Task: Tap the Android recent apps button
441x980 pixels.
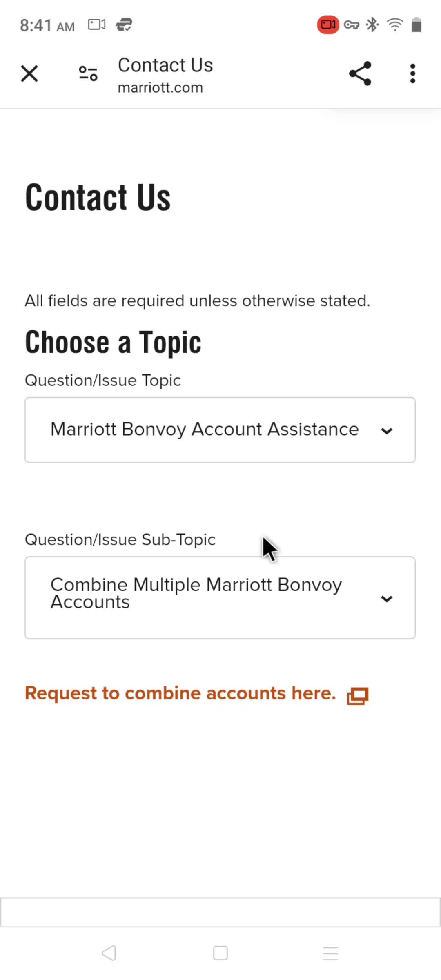Action: 331,953
